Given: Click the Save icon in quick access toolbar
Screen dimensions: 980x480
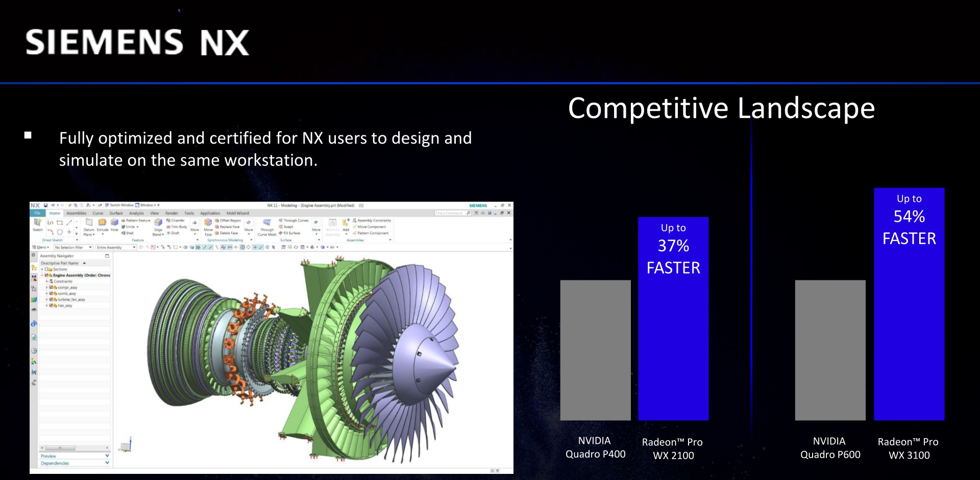Looking at the screenshot, I should [46, 205].
